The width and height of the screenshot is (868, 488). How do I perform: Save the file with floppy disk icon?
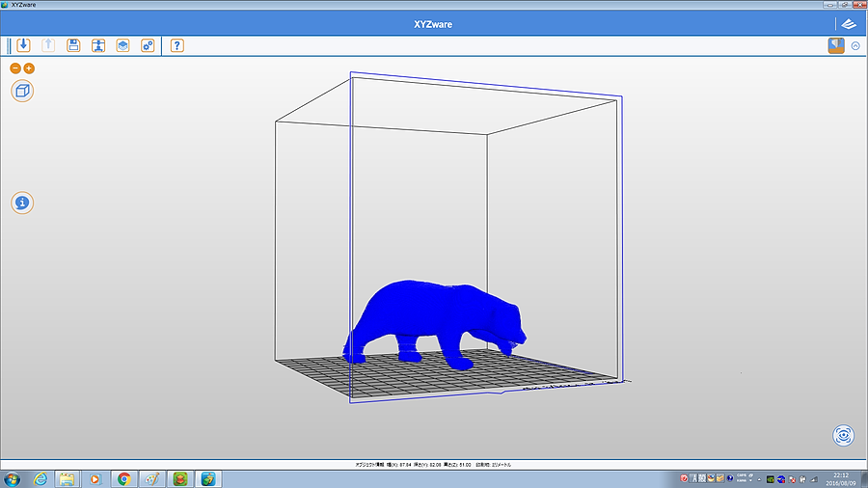(73, 45)
